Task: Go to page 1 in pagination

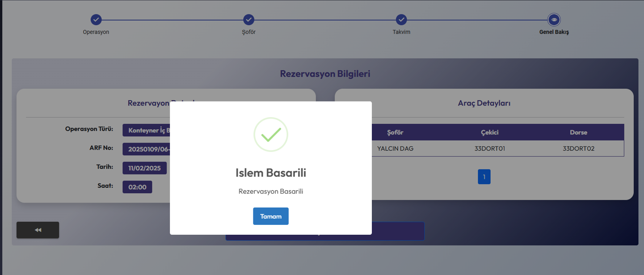Action: click(x=484, y=177)
